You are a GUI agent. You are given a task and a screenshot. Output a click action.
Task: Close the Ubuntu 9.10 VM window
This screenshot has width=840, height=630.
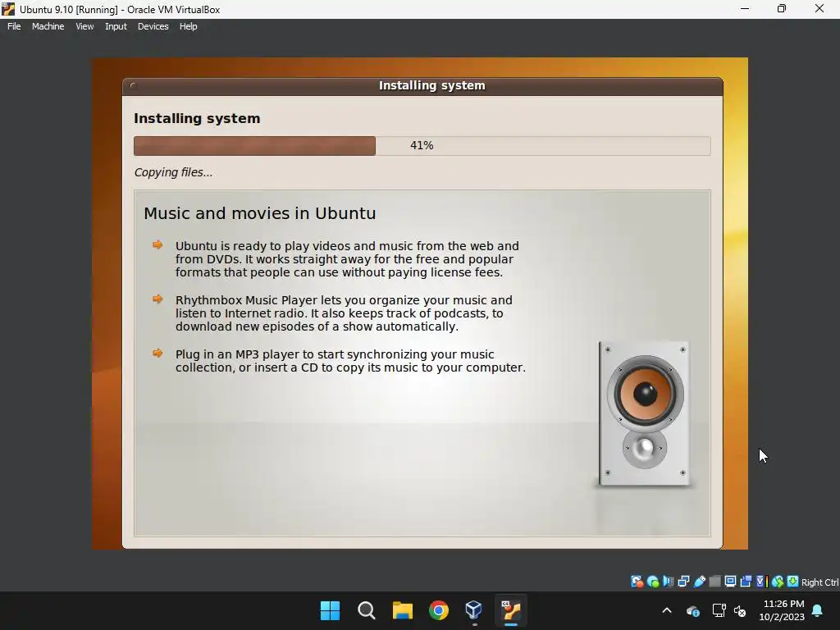click(x=819, y=9)
